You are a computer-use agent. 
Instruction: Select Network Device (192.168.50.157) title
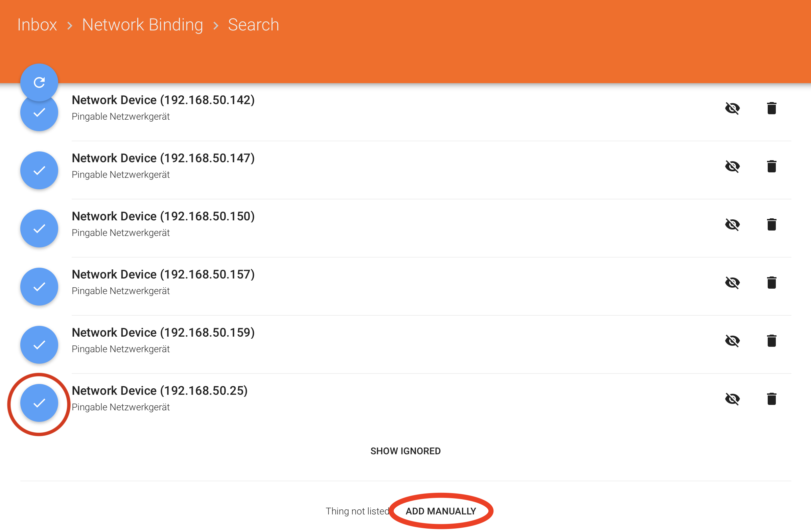163,274
